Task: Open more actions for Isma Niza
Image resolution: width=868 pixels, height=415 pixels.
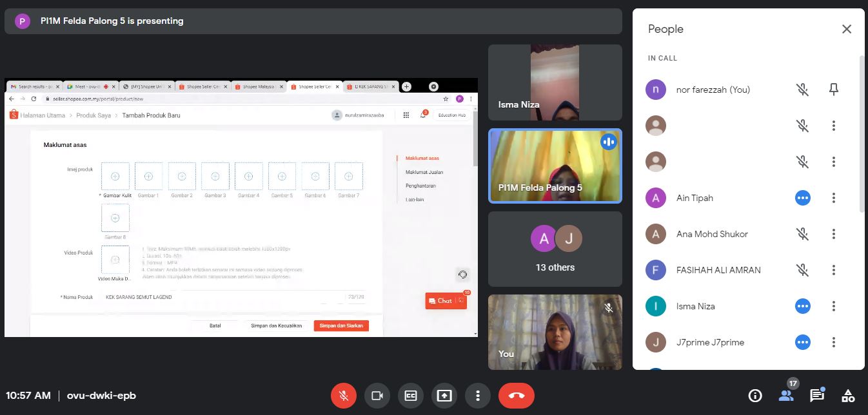Action: pos(834,306)
